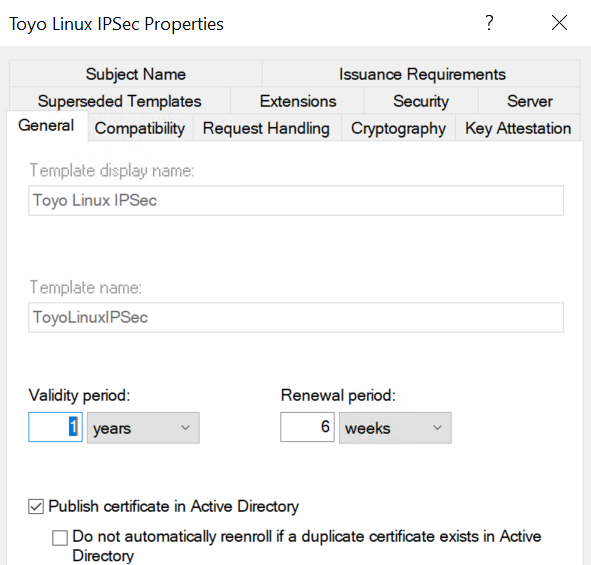Screen dimensions: 591x565
Task: Go to the Security tab
Action: point(421,101)
